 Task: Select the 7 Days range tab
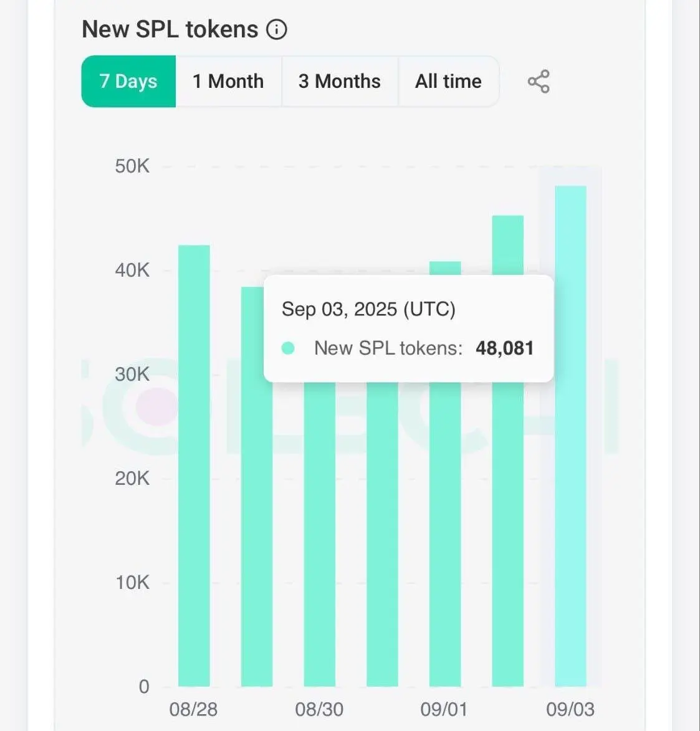click(128, 82)
